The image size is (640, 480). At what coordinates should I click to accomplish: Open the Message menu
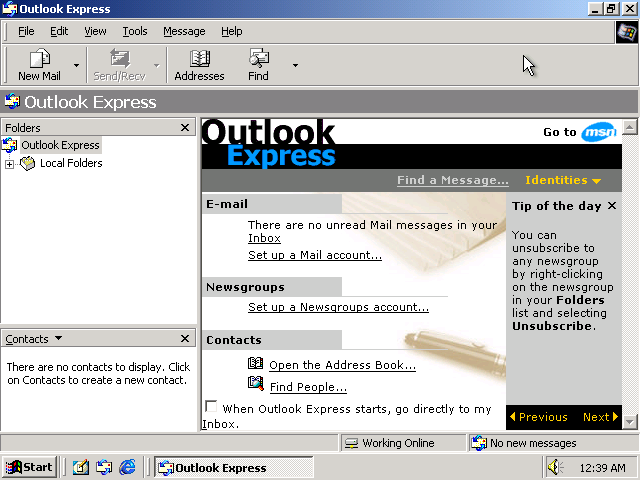click(x=184, y=31)
